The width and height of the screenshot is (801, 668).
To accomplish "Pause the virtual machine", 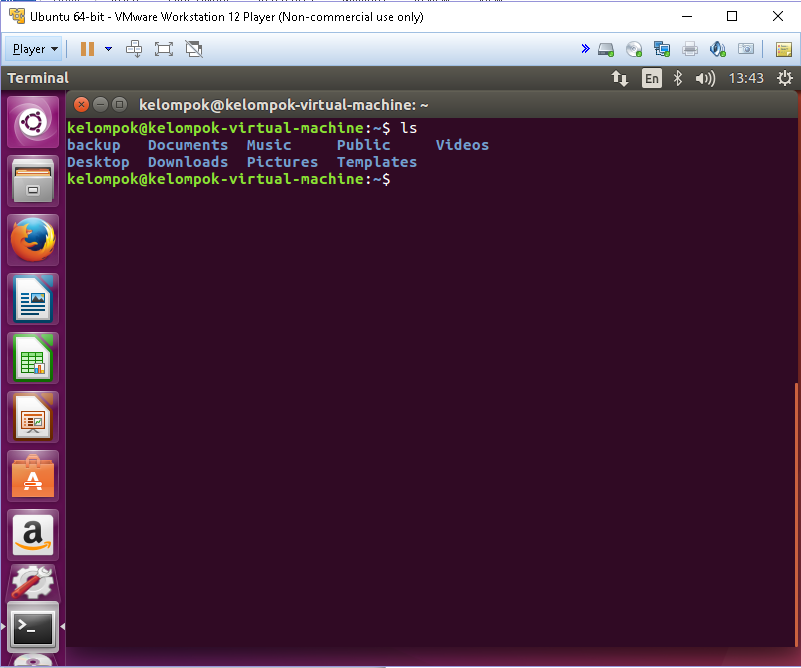I will (87, 49).
